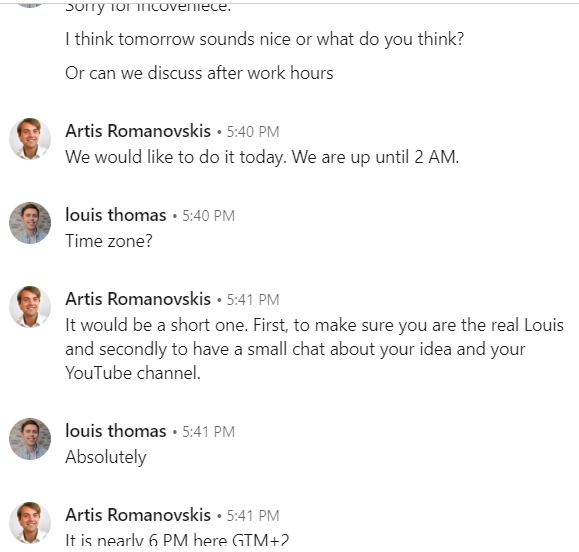Select the 'Time zone?' message text

(x=109, y=241)
